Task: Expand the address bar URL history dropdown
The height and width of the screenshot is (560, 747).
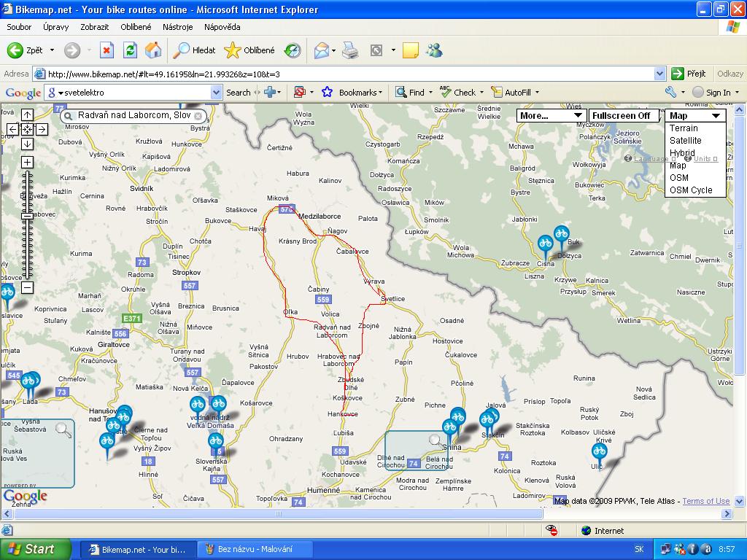Action: (659, 74)
